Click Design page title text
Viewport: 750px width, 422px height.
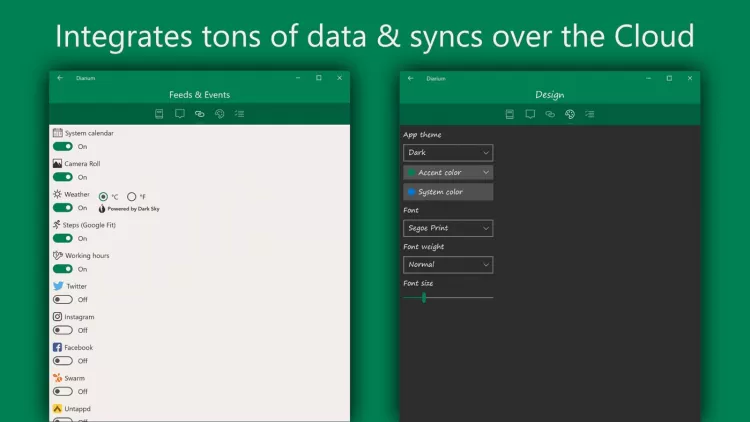[550, 95]
